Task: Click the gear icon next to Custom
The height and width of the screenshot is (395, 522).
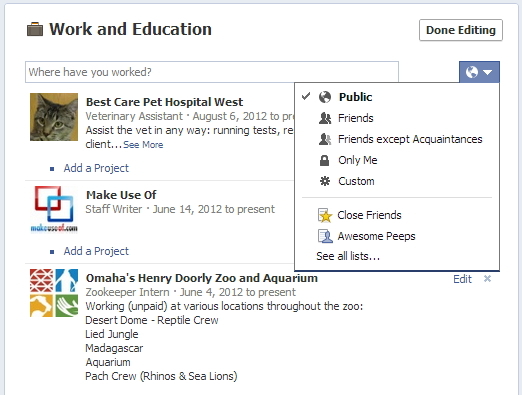Action: 325,181
